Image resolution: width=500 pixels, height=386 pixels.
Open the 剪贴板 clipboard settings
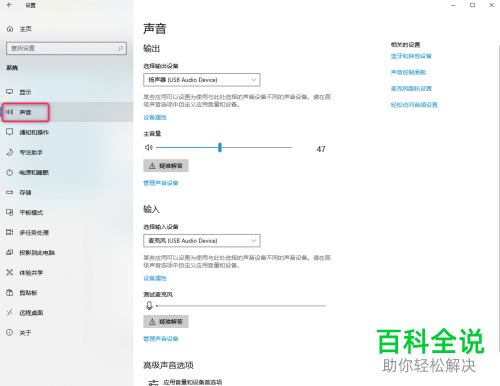coord(67,293)
